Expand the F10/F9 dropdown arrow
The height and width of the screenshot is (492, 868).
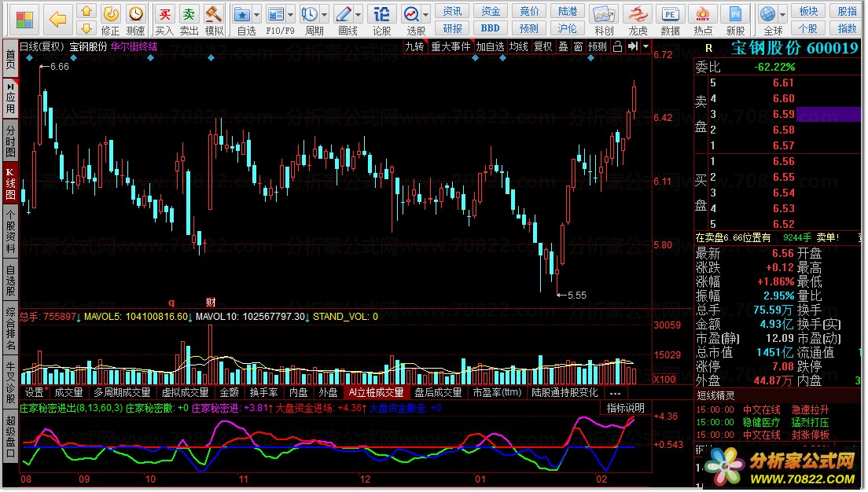[x=291, y=15]
